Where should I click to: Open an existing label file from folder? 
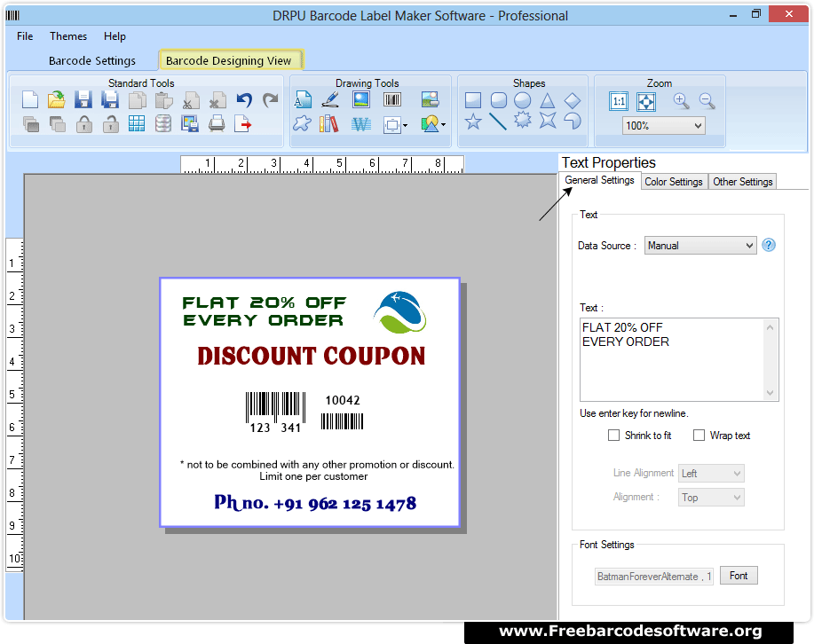click(x=56, y=99)
